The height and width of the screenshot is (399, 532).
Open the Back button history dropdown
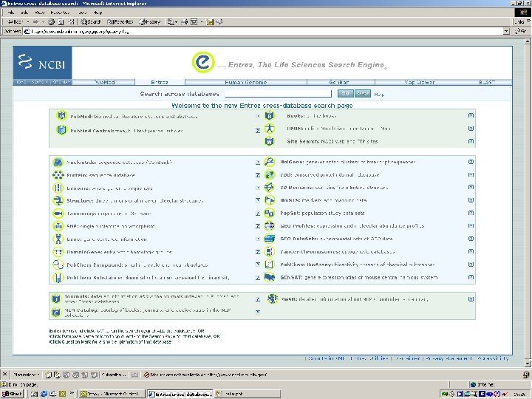tap(28, 21)
